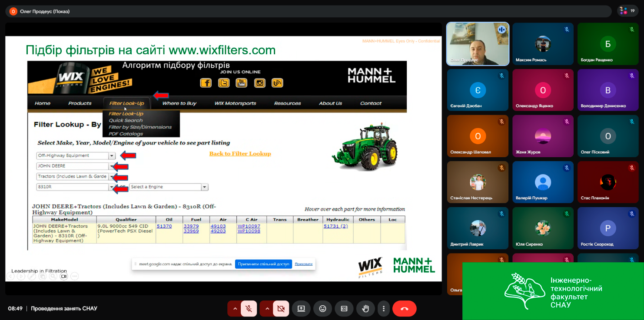Leave the call with red hang-up button

pos(404,309)
